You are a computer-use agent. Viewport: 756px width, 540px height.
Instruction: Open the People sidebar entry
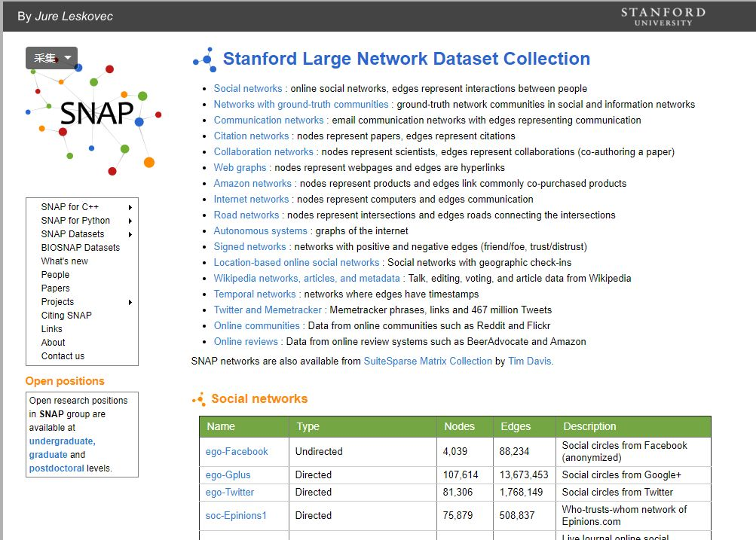tap(56, 274)
